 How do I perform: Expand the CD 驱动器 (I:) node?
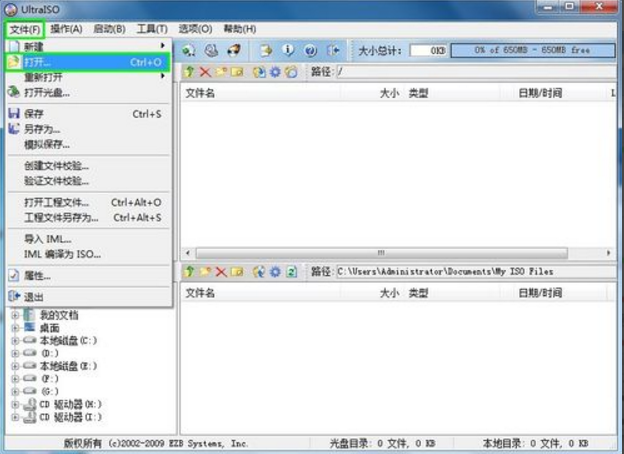15,417
